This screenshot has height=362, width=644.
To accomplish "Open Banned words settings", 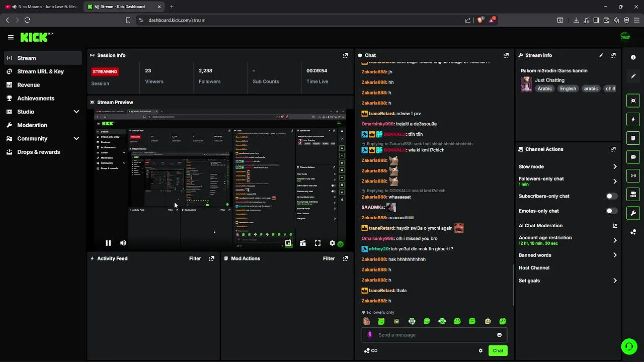I will coord(568,255).
